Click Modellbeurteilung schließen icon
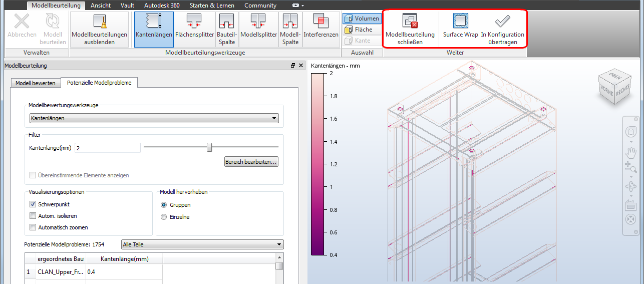Viewport: 644px width, 284px height. click(410, 21)
